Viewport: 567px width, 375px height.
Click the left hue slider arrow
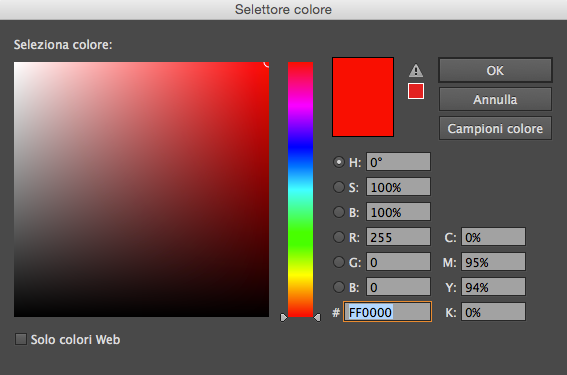(x=284, y=318)
